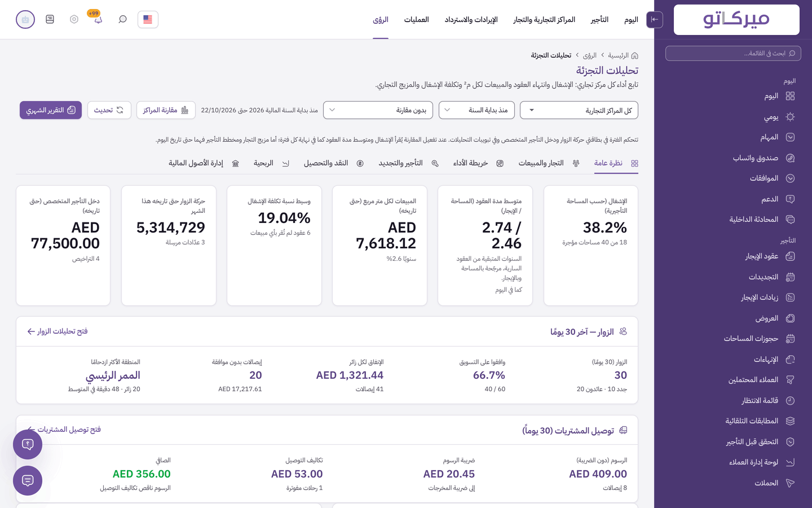Switch to النقد والتحصيل tab

point(334,163)
